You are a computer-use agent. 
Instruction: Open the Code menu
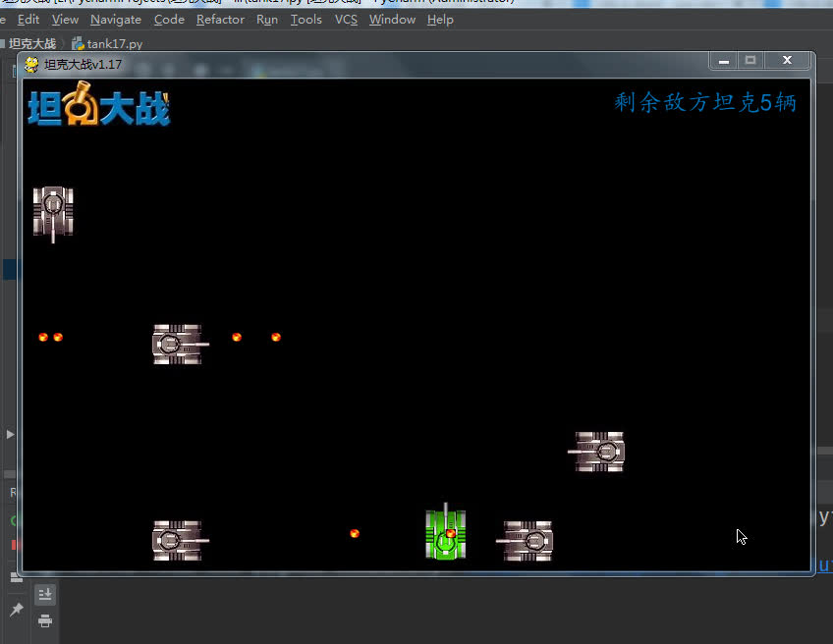click(x=169, y=20)
